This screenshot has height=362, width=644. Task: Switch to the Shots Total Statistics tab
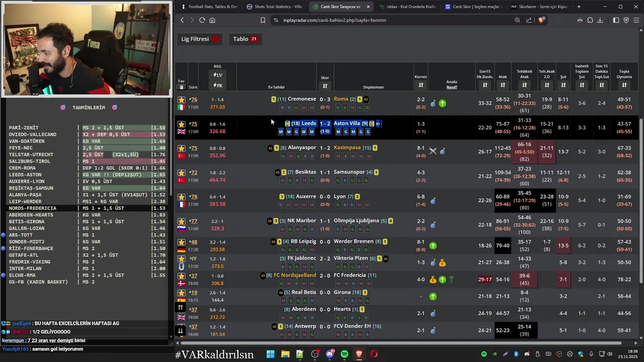[275, 7]
